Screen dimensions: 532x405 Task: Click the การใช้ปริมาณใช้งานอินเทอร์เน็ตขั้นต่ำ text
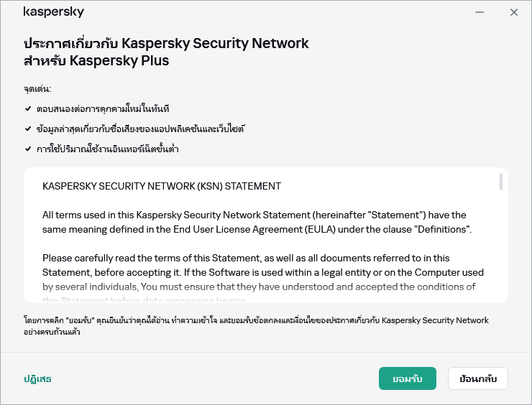(107, 149)
